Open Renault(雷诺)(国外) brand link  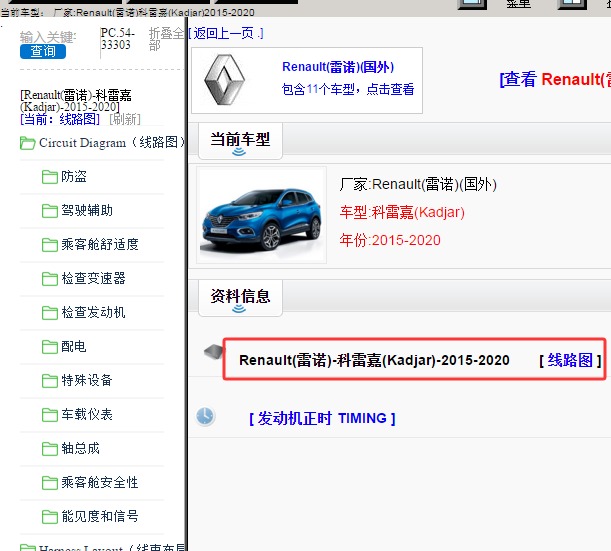point(338,67)
